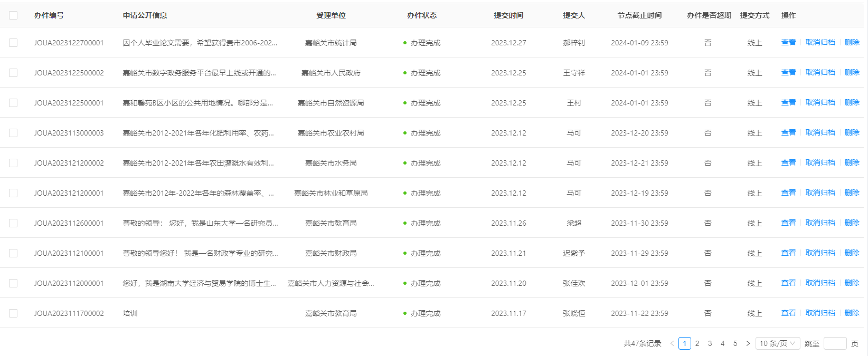Delete the 培训 record
Screen dimensions: 868x356
click(852, 313)
